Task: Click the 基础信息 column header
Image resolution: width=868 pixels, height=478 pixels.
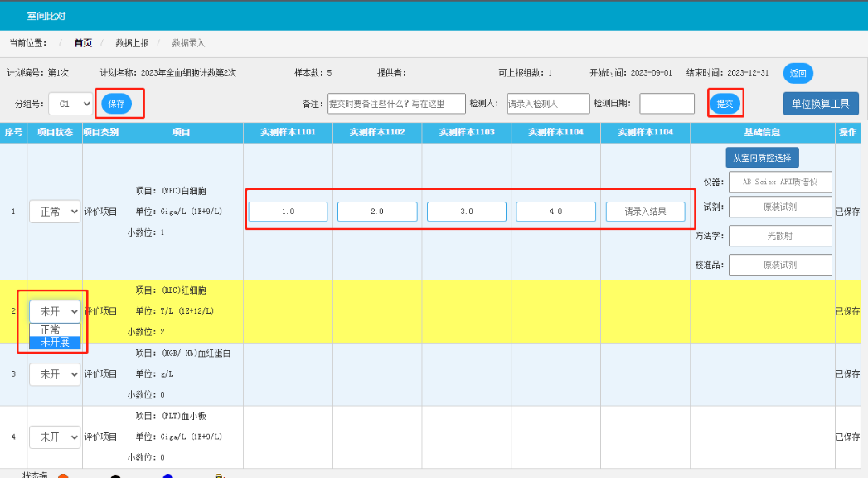Action: pos(762,133)
